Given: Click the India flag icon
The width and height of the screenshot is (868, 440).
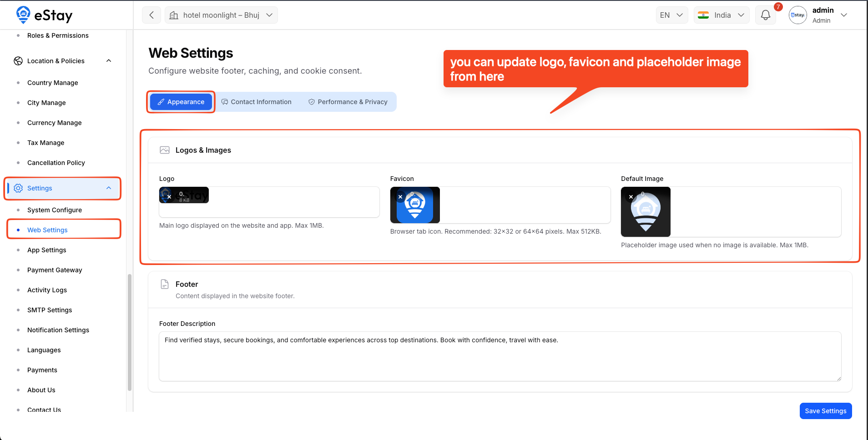Looking at the screenshot, I should [703, 15].
